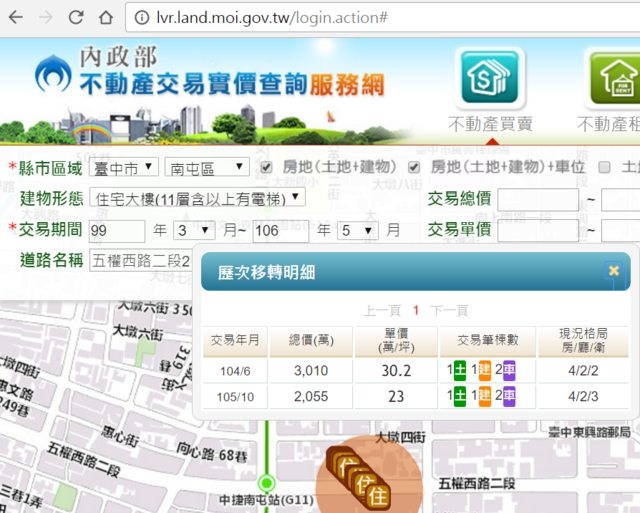
Task: Switch to 不動產租賃 tab label
Action: click(608, 124)
